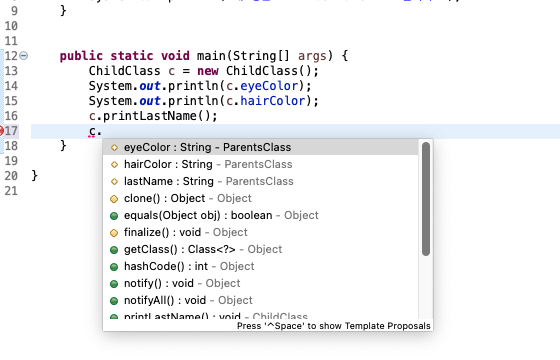Collapse the main method fold marker
This screenshot has height=360, width=560.
tap(24, 56)
